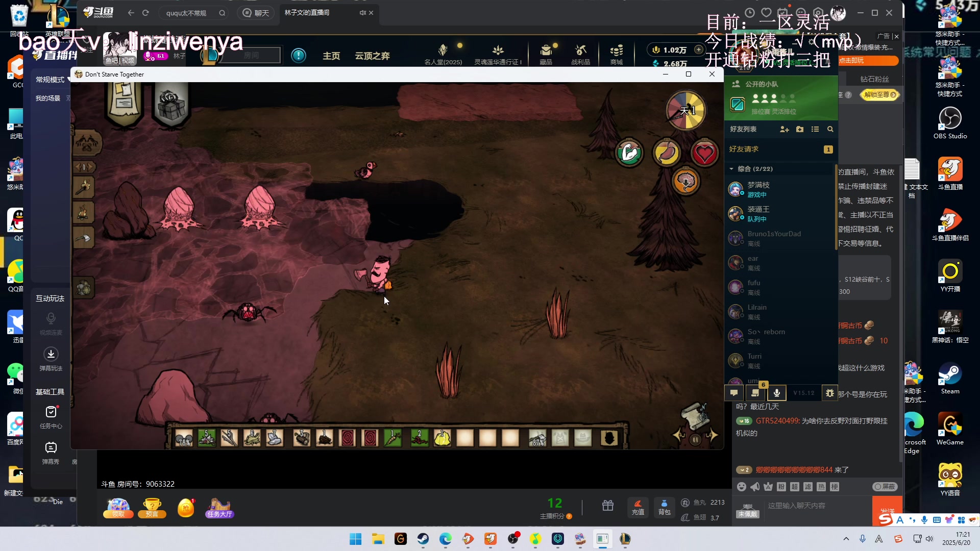
Task: Open the 主页 tab in League client
Action: pyautogui.click(x=331, y=56)
